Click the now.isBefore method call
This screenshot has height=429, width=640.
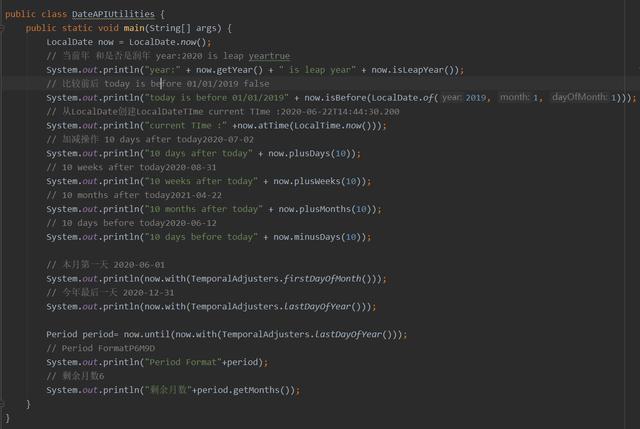click(x=336, y=98)
